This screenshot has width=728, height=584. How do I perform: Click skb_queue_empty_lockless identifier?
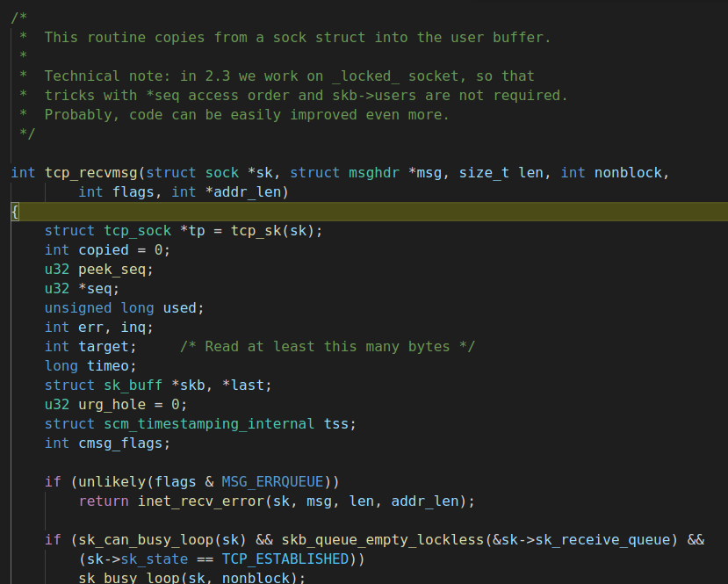click(383, 540)
